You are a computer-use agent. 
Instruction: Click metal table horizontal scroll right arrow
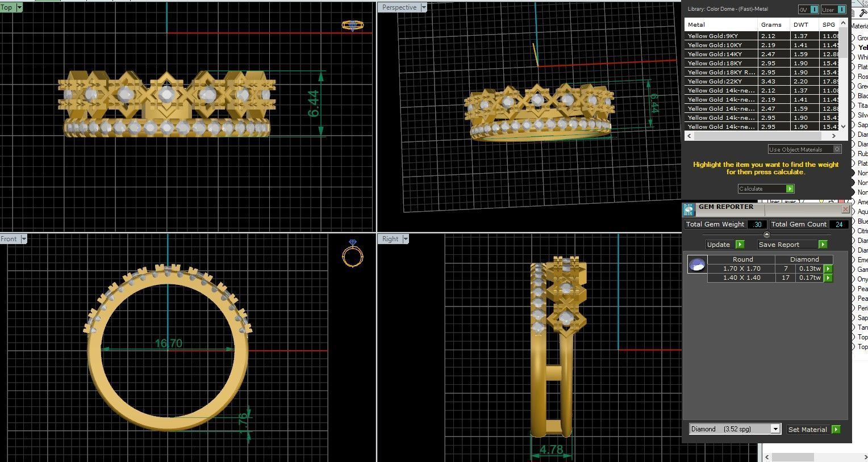[834, 136]
